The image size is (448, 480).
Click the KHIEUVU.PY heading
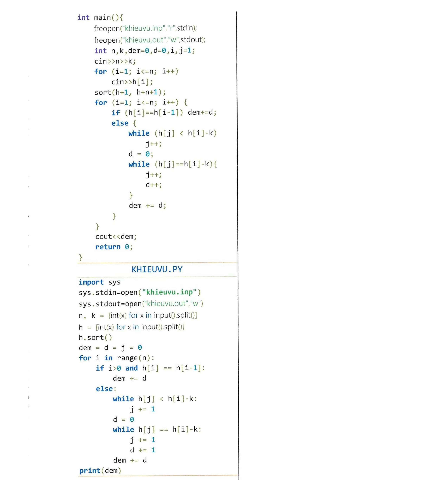tap(157, 269)
